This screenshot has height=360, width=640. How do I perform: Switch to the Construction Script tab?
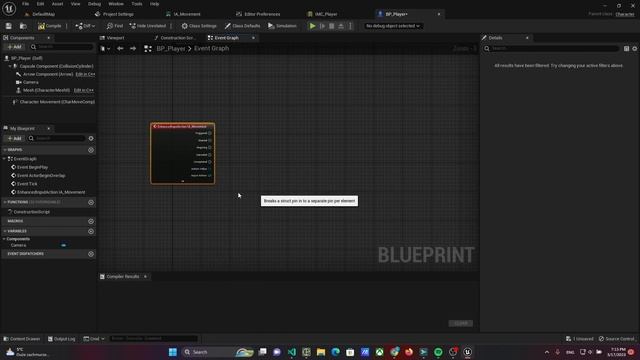[175, 38]
